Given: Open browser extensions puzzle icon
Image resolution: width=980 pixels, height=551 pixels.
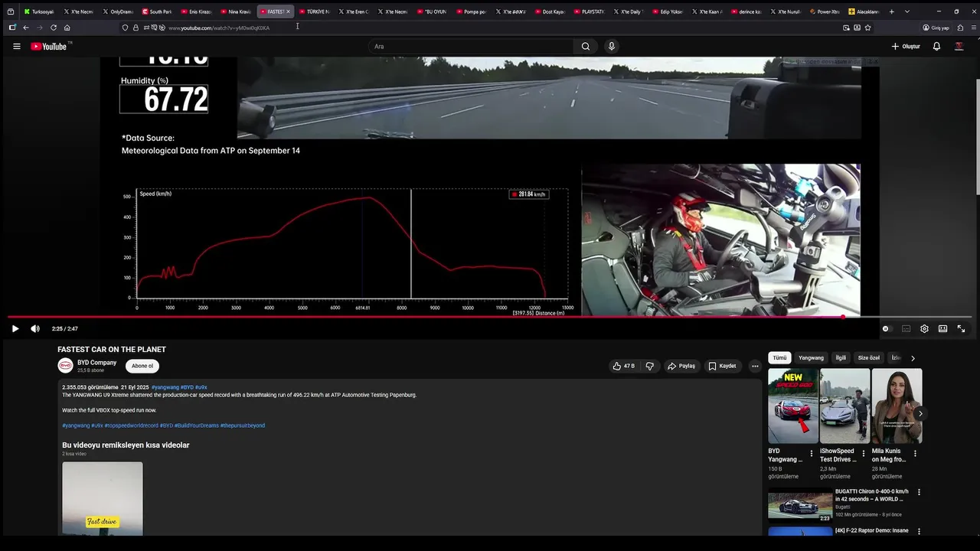Looking at the screenshot, I should (x=959, y=28).
